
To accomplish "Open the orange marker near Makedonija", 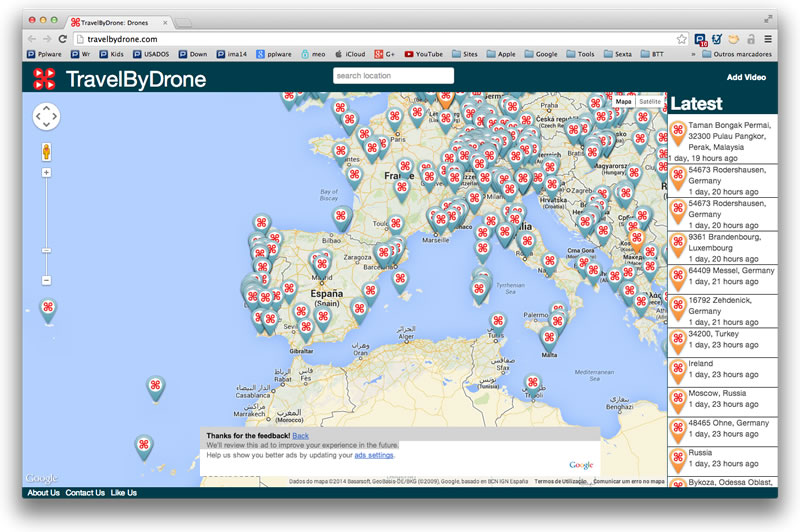I will point(636,240).
